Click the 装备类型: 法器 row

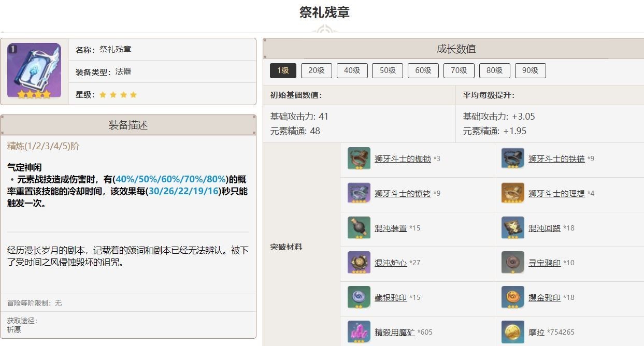point(162,71)
